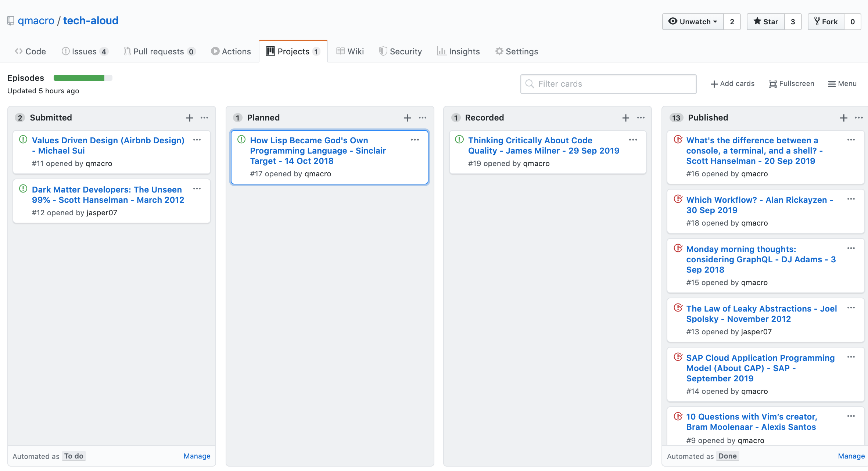View the fork count of 0
Viewport: 868px width, 471px height.
tap(853, 22)
